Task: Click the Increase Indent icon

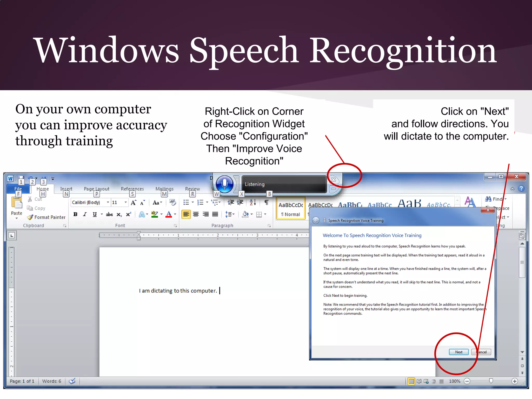Action: pyautogui.click(x=240, y=202)
